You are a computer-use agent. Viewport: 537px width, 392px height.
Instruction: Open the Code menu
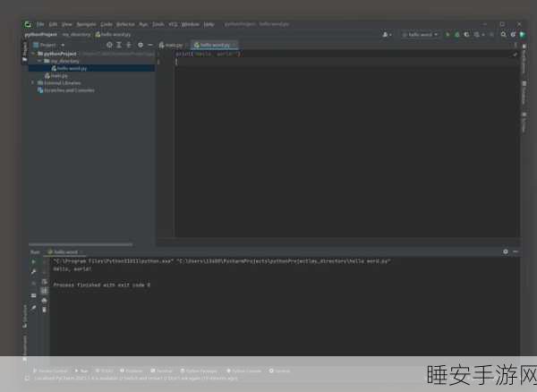(107, 24)
